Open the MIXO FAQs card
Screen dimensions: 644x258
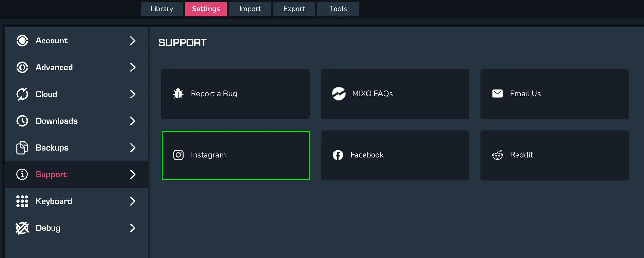395,94
